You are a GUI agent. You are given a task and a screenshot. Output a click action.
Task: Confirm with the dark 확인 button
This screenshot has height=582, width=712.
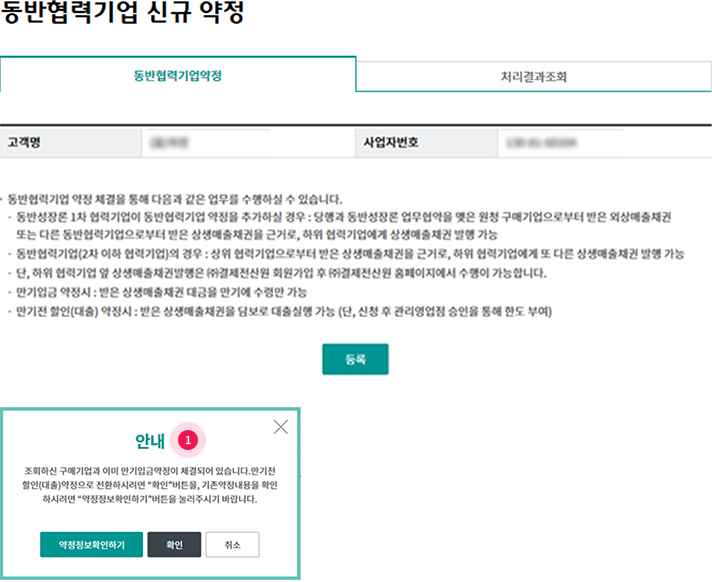[x=174, y=544]
